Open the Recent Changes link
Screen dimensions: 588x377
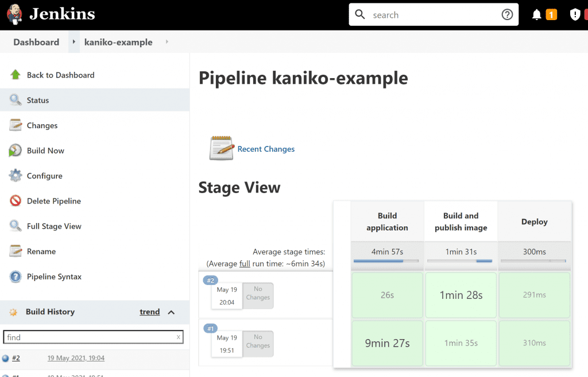tap(266, 149)
